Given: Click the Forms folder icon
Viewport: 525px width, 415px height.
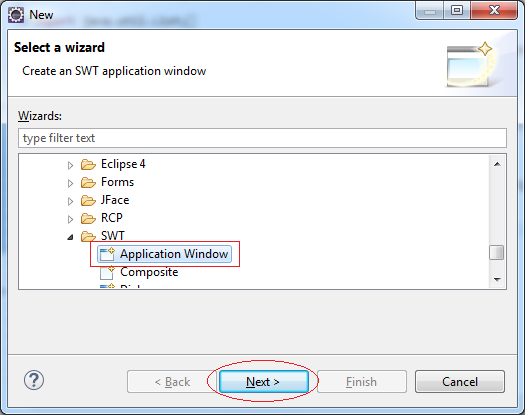Looking at the screenshot, I should [x=88, y=183].
